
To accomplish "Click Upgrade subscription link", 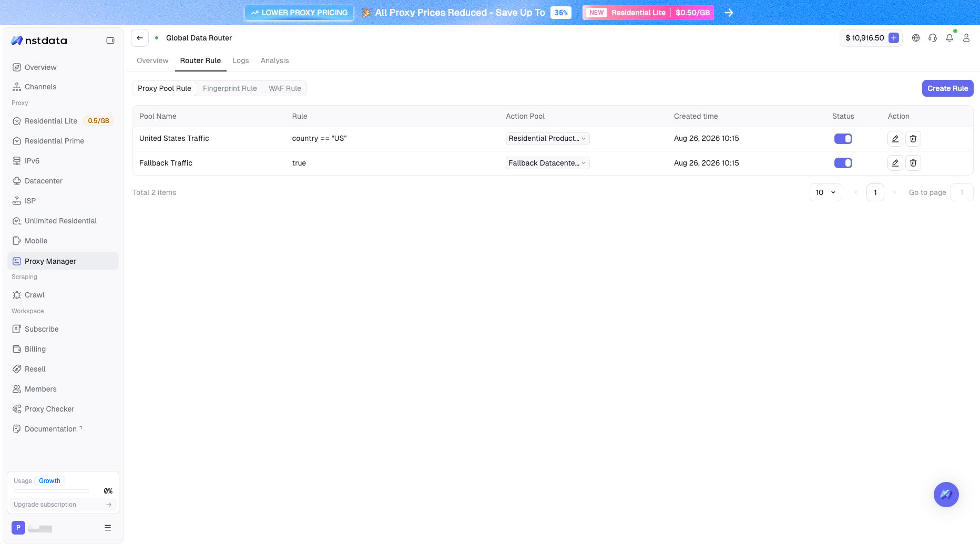I will point(63,505).
